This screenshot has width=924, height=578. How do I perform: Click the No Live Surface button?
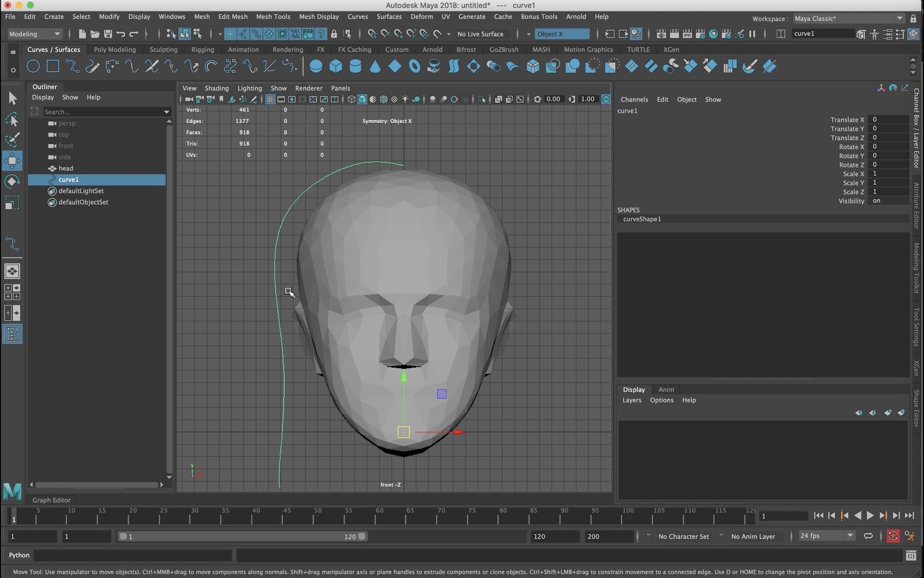[x=480, y=34]
